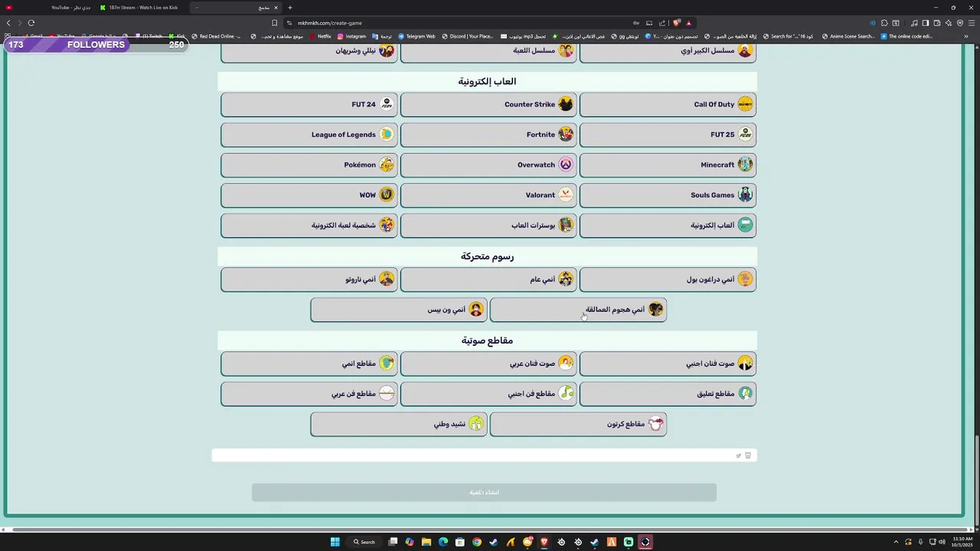Open the Discord bookmark
This screenshot has height=551, width=980.
(x=467, y=36)
